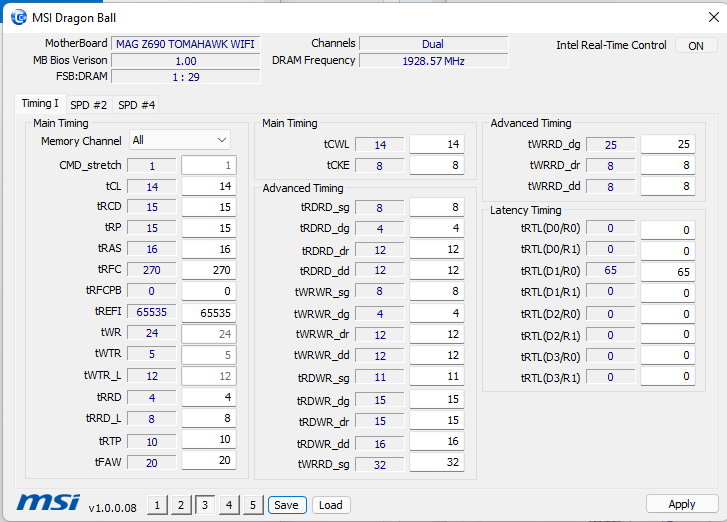Click the FSB:DRAM ratio value 1 : 29

[x=185, y=77]
